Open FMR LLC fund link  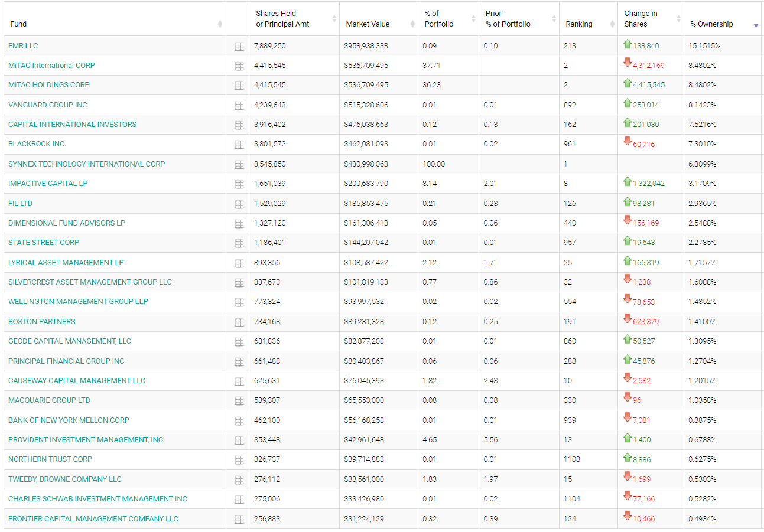(x=23, y=46)
